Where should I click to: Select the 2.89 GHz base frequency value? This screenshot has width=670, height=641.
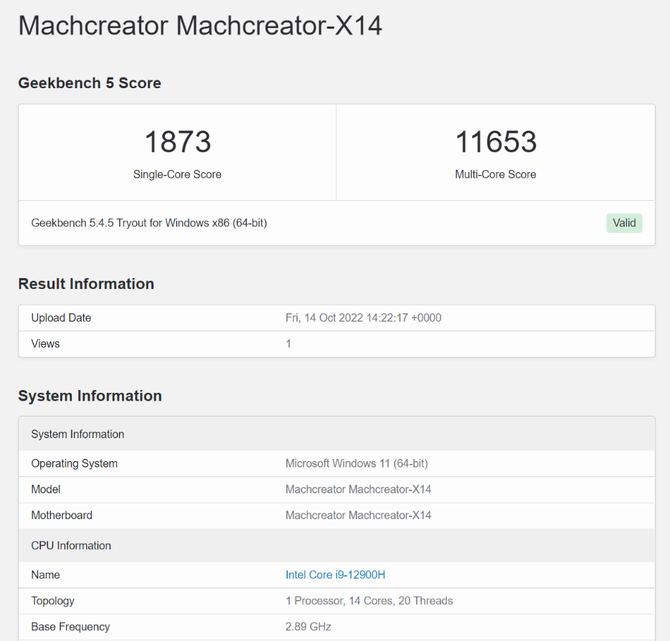tap(309, 627)
